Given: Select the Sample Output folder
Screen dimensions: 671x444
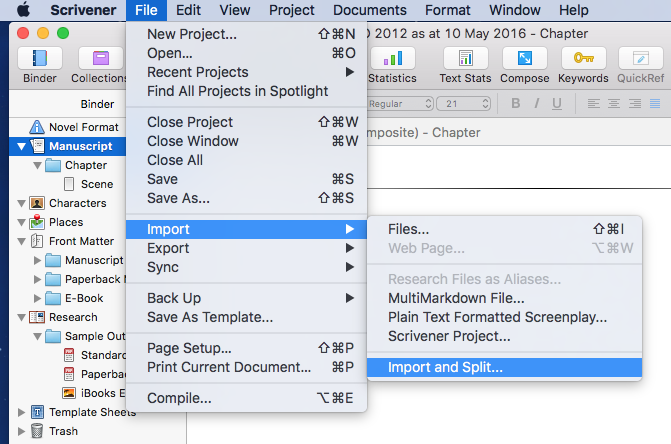Looking at the screenshot, I should point(86,336).
